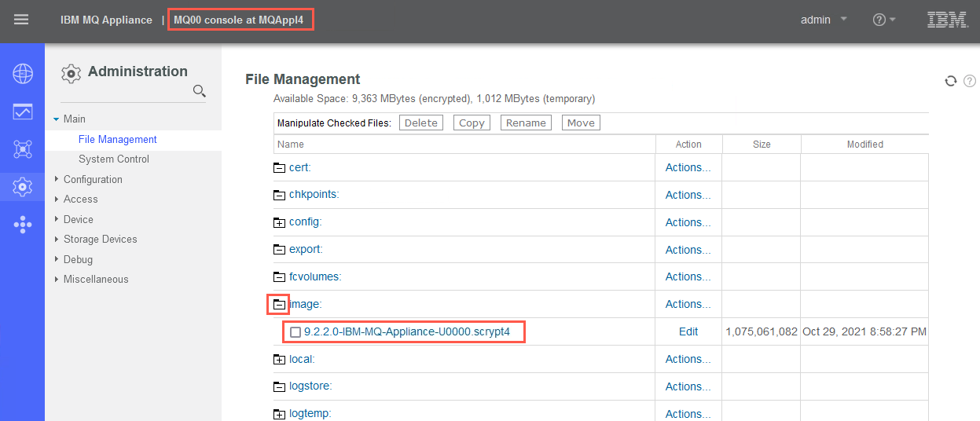Image resolution: width=980 pixels, height=421 pixels.
Task: Click the globe icon in the sidebar
Action: click(x=23, y=75)
